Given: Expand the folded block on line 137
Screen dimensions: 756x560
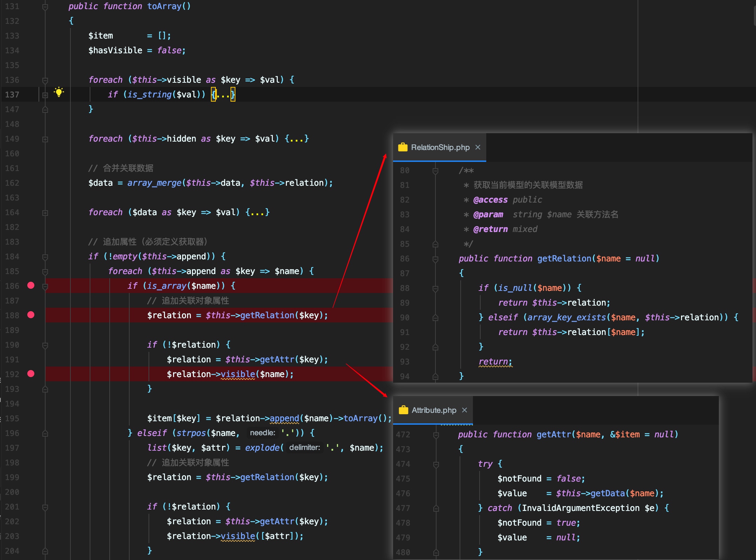Looking at the screenshot, I should point(45,95).
